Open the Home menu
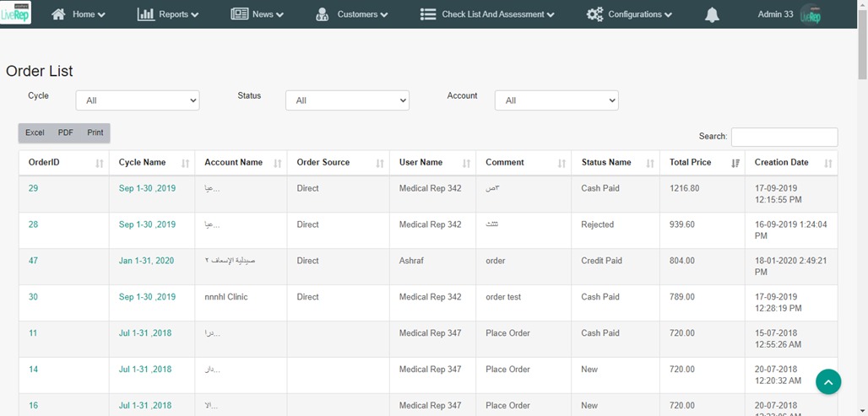Screen dimensions: 868x416 [x=78, y=14]
